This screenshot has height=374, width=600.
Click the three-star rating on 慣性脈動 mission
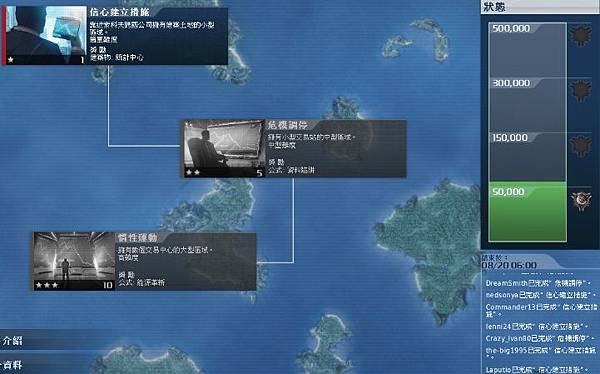(x=47, y=285)
